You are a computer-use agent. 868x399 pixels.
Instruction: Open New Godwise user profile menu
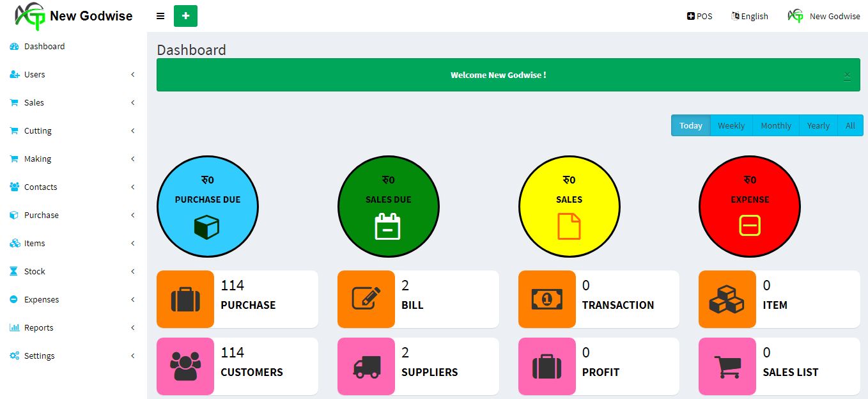tap(824, 16)
